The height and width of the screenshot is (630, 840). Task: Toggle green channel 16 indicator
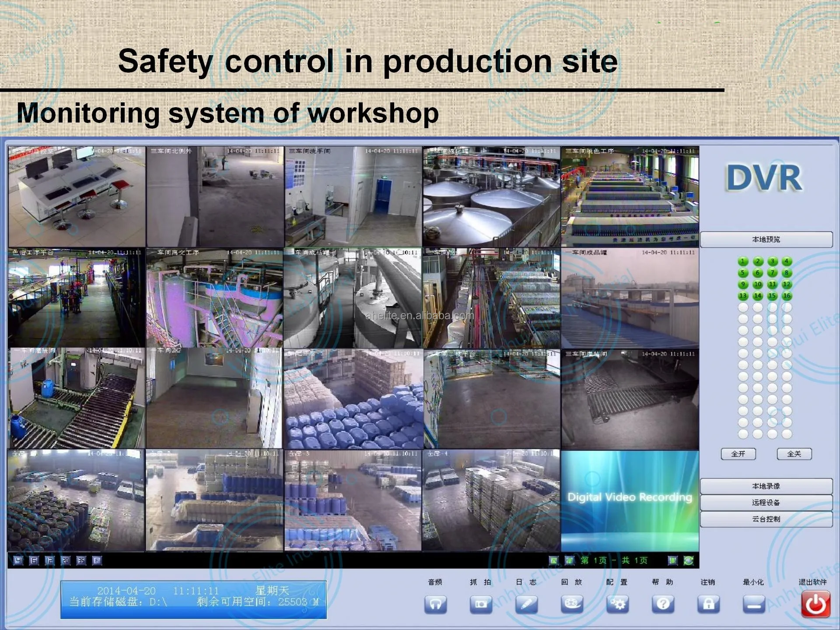pyautogui.click(x=787, y=296)
